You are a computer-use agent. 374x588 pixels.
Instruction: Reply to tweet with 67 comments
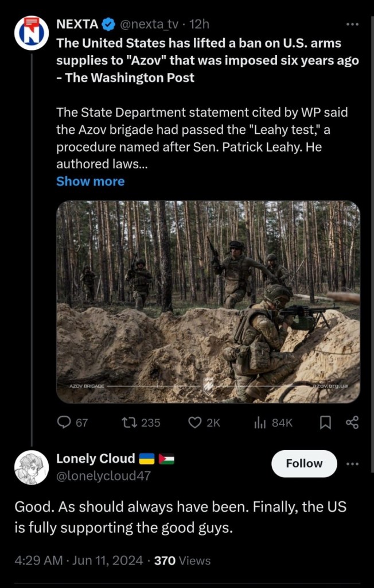pos(64,423)
